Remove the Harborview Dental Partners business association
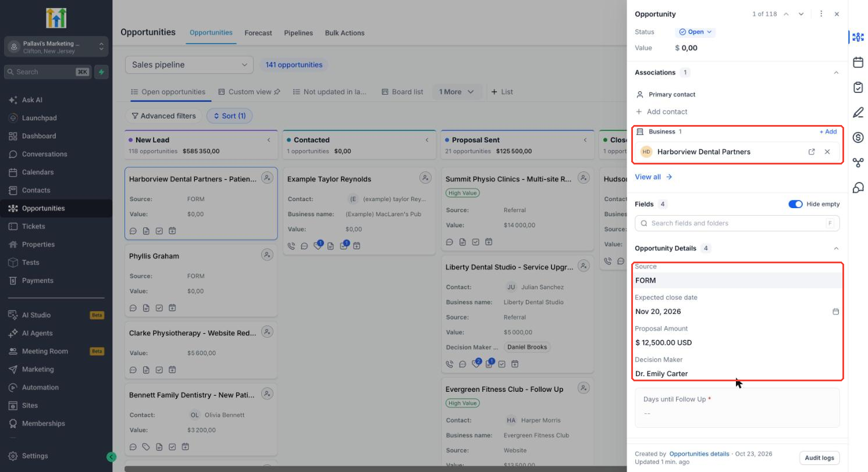The height and width of the screenshot is (472, 868). [827, 152]
